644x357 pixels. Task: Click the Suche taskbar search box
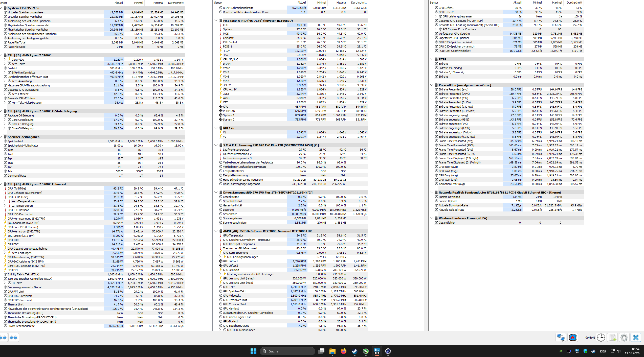point(287,351)
